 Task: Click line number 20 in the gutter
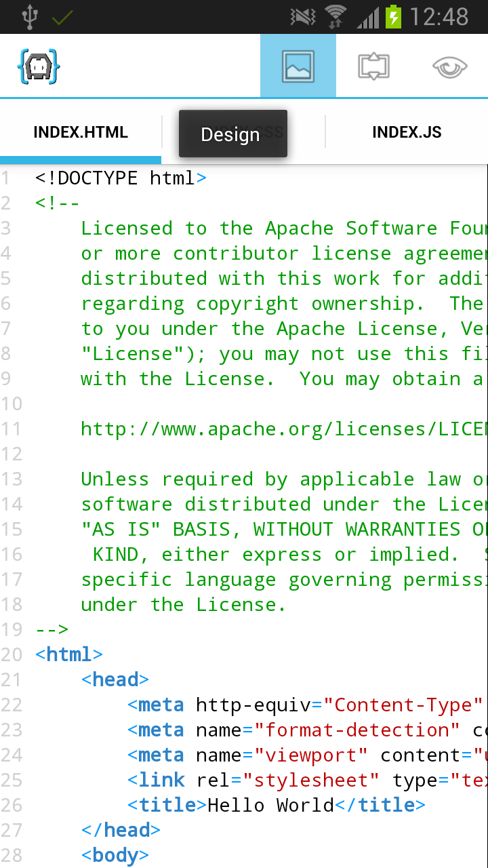click(12, 655)
